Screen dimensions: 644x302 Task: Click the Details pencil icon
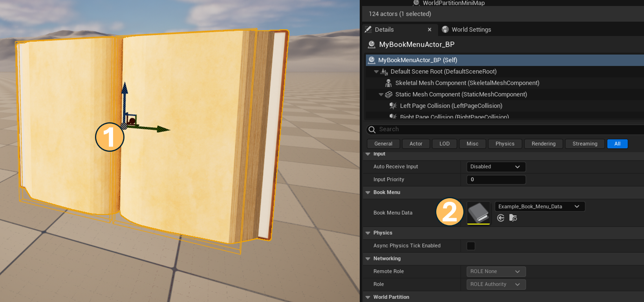[x=368, y=29]
